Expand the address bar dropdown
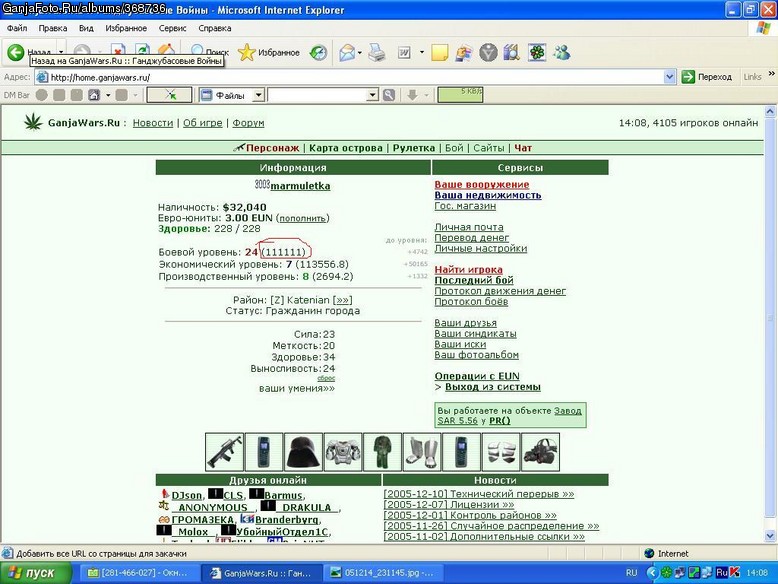This screenshot has width=778, height=584. click(669, 77)
